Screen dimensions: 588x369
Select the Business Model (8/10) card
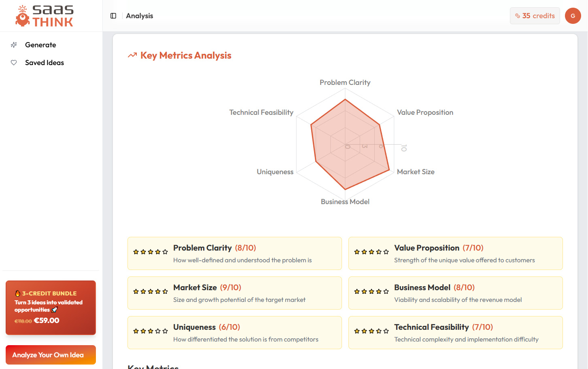pyautogui.click(x=455, y=293)
